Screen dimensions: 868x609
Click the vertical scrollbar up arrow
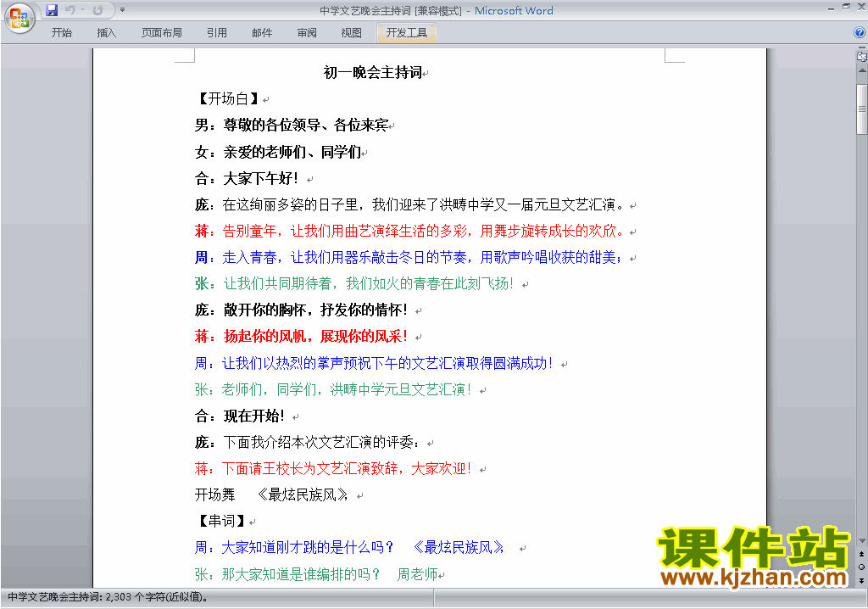[861, 71]
